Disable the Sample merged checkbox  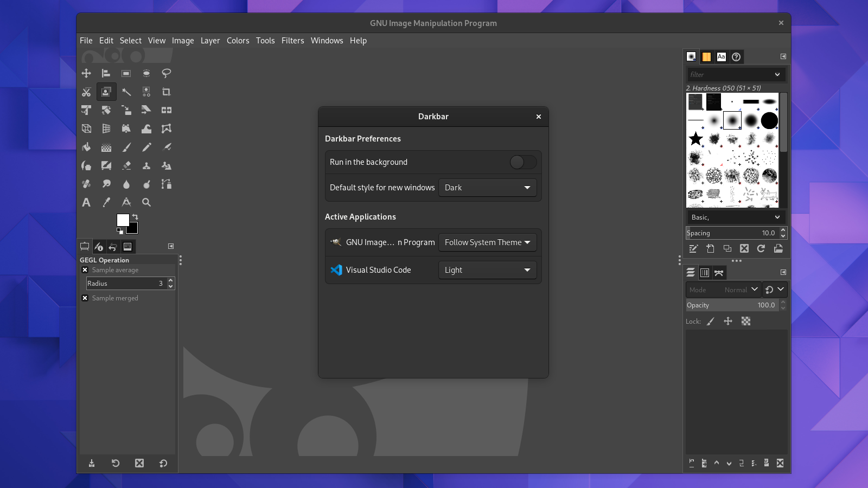click(85, 298)
